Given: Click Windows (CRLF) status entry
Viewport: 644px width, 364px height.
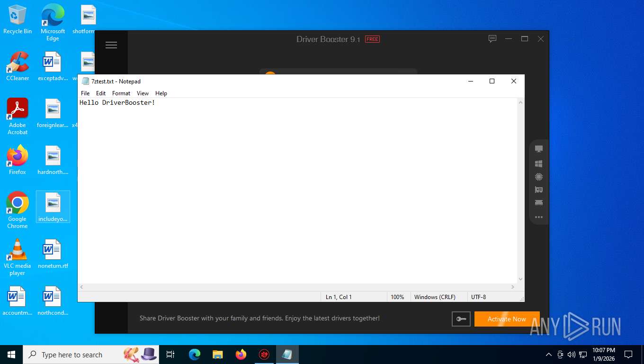Looking at the screenshot, I should pyautogui.click(x=435, y=297).
